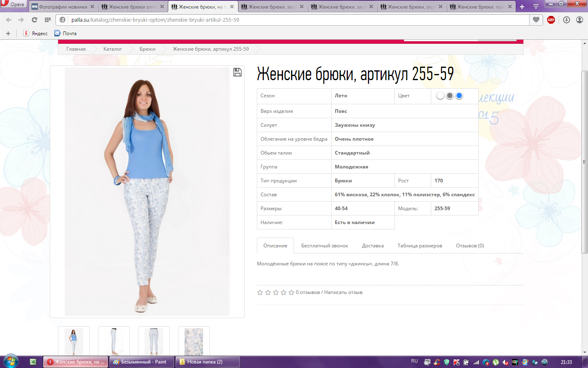This screenshot has width=588, height=368.
Task: Click the Есть в наличии availability text
Action: (x=355, y=222)
